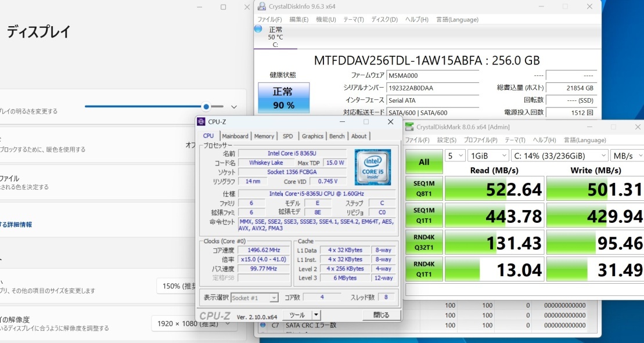Open the C: 14% drive selection dropdown
The width and height of the screenshot is (644, 343).
tap(559, 156)
